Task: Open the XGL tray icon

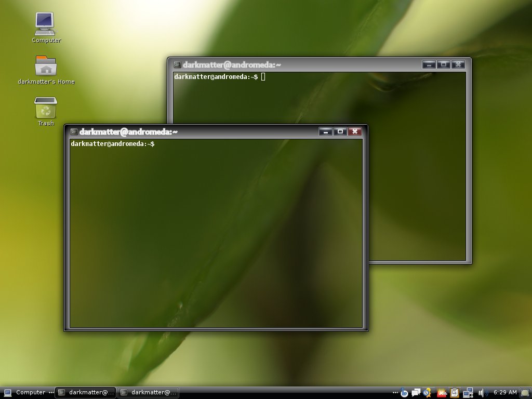Action: coord(442,393)
